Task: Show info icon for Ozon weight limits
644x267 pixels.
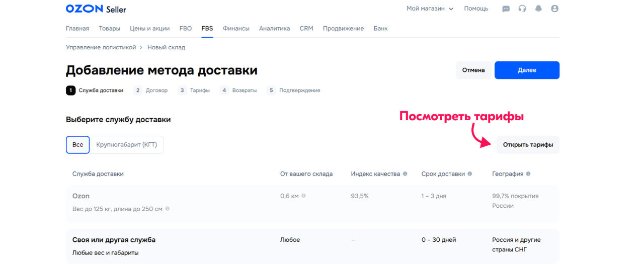Action: tap(168, 209)
